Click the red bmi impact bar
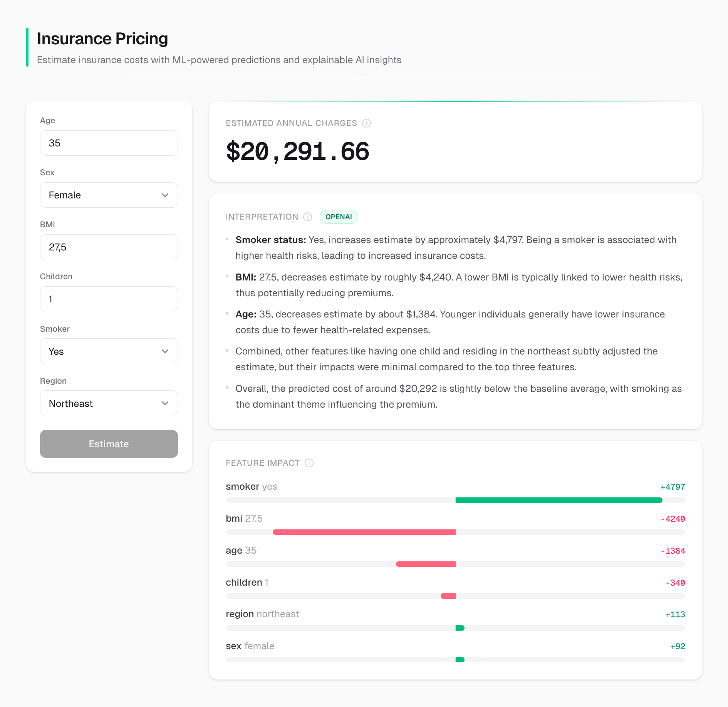Viewport: 728px width, 707px height. coord(364,532)
